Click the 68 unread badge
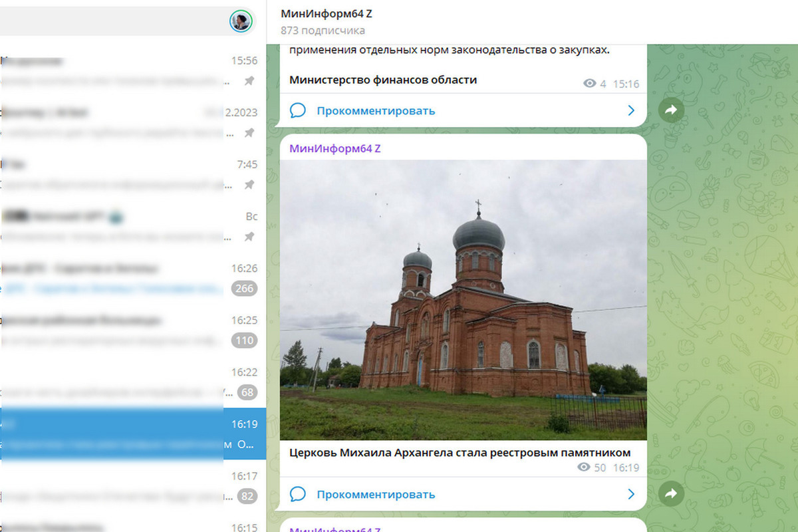The image size is (798, 532). pos(247,392)
